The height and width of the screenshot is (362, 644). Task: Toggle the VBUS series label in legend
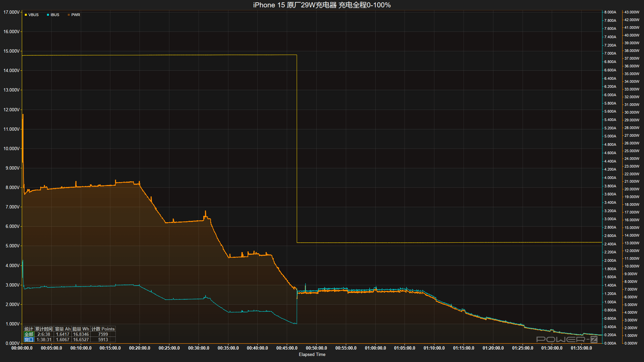click(x=34, y=15)
